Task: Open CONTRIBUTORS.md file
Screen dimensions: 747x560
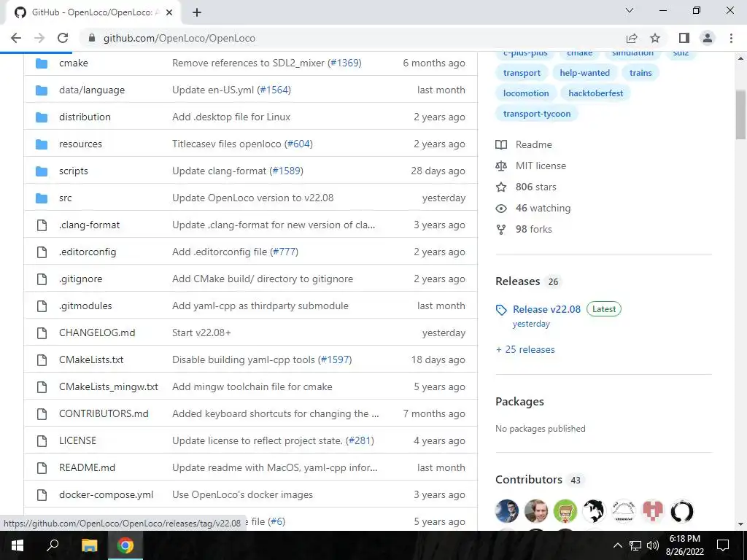Action: 104,414
